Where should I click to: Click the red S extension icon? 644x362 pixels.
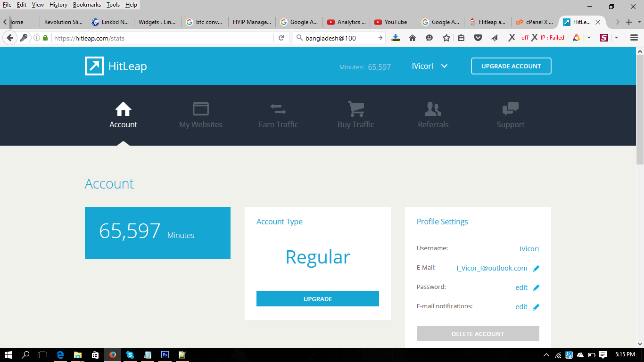coord(604,38)
